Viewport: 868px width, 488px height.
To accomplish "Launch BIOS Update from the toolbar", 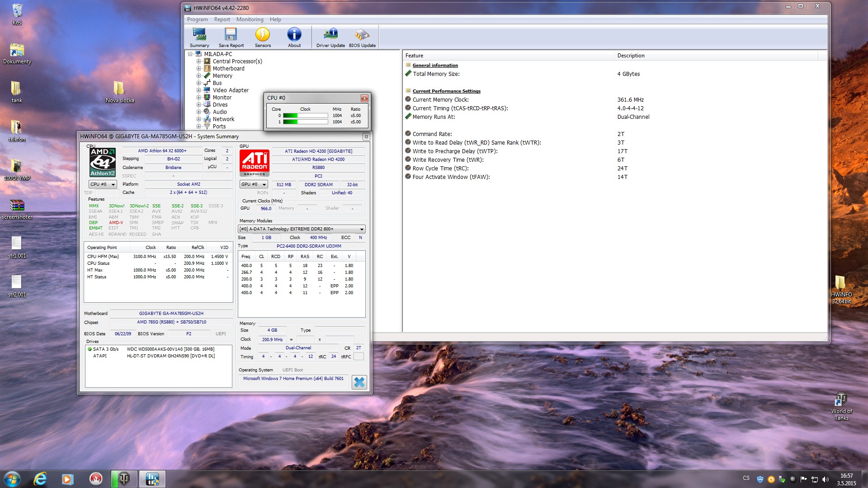I will [x=362, y=38].
